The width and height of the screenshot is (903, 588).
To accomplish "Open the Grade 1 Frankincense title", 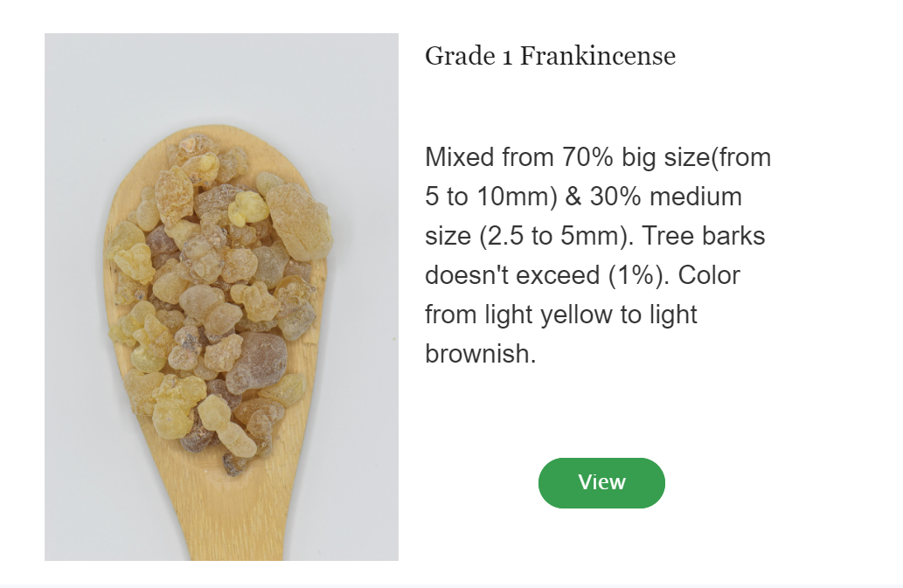I will pyautogui.click(x=550, y=57).
